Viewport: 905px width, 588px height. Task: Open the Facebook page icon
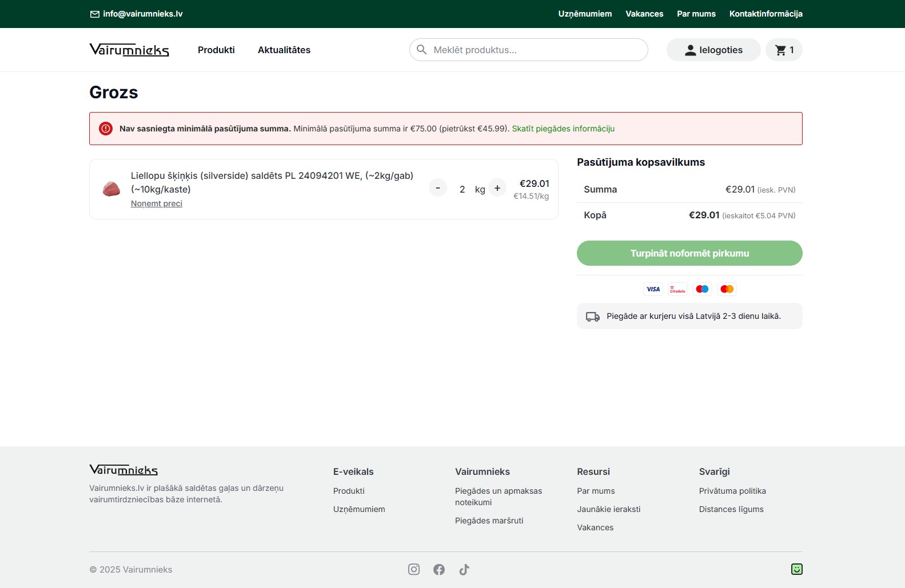(x=439, y=569)
